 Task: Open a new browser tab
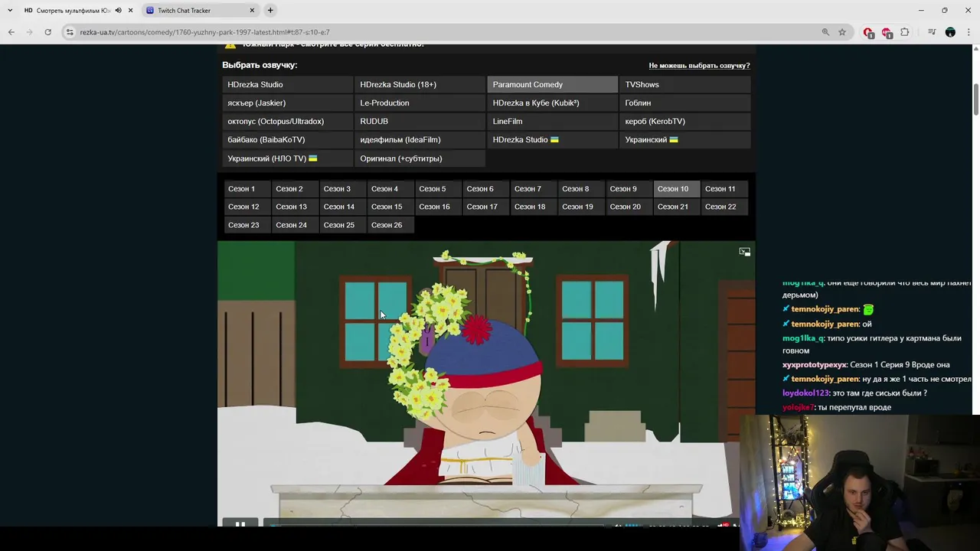click(270, 10)
